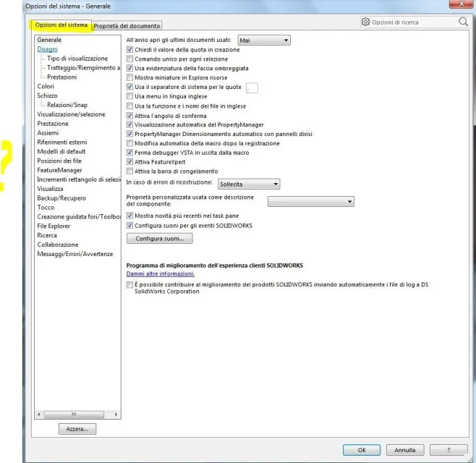Select File Explorer tree item
476x463 pixels.
pyautogui.click(x=54, y=226)
